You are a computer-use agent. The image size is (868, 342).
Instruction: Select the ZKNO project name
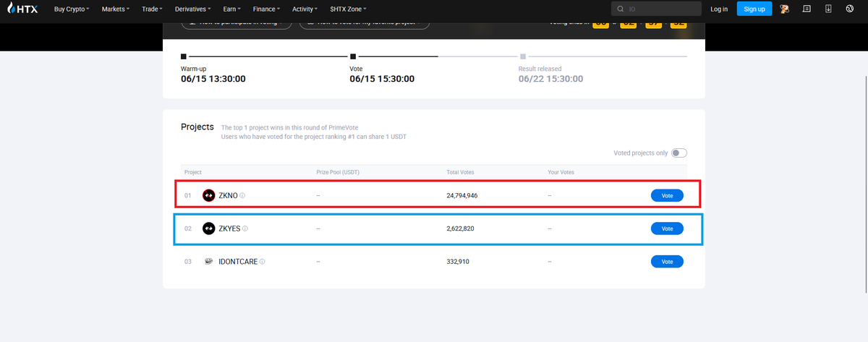(x=228, y=195)
